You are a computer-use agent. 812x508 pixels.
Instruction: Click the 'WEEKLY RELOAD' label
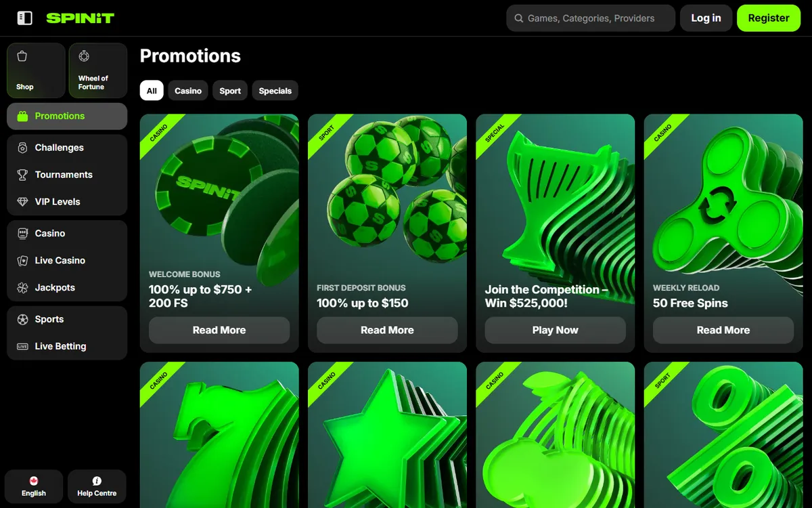click(686, 288)
